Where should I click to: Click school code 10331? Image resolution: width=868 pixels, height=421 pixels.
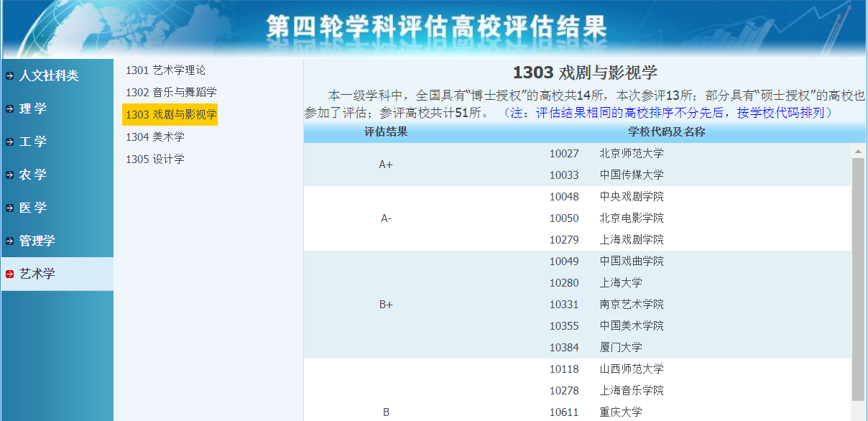click(564, 305)
